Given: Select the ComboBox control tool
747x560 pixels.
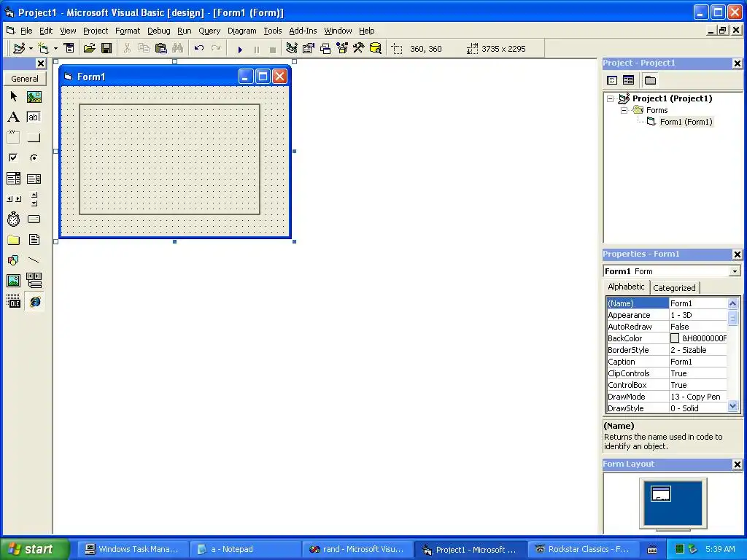Looking at the screenshot, I should 13,179.
